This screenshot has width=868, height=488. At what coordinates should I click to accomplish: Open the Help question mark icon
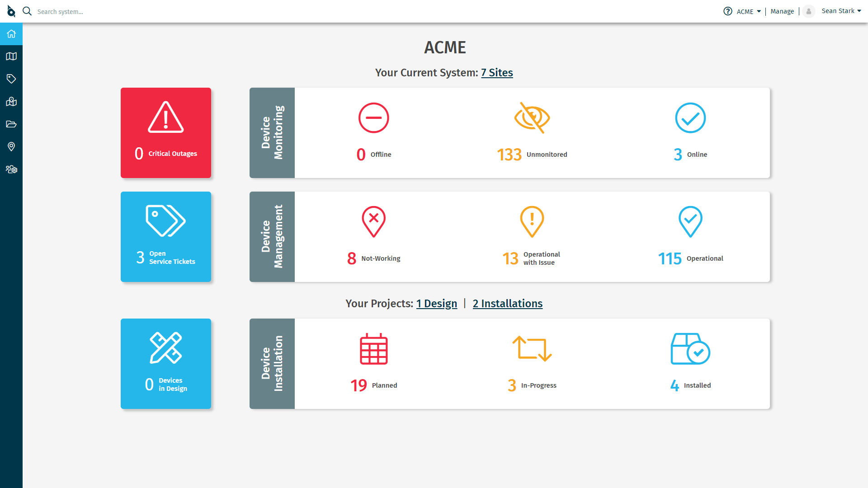pos(728,11)
